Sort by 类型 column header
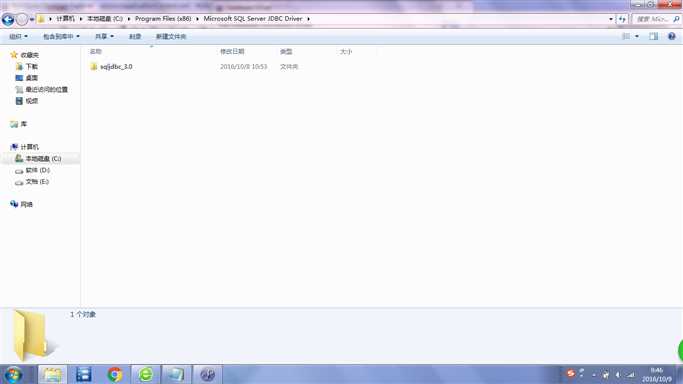683x384 pixels. pos(286,52)
